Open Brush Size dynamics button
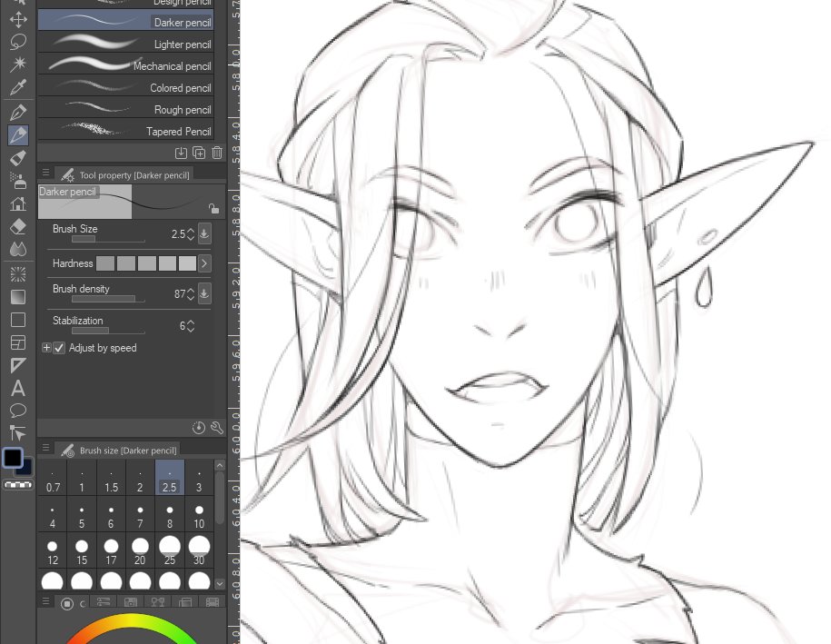This screenshot has height=644, width=831. (x=204, y=233)
